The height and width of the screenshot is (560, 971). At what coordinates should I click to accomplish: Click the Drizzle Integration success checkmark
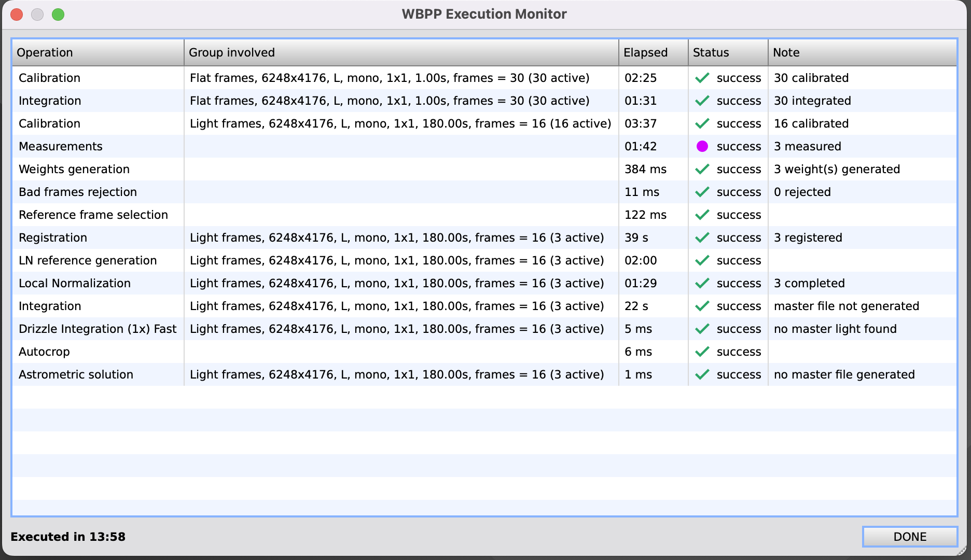tap(702, 329)
